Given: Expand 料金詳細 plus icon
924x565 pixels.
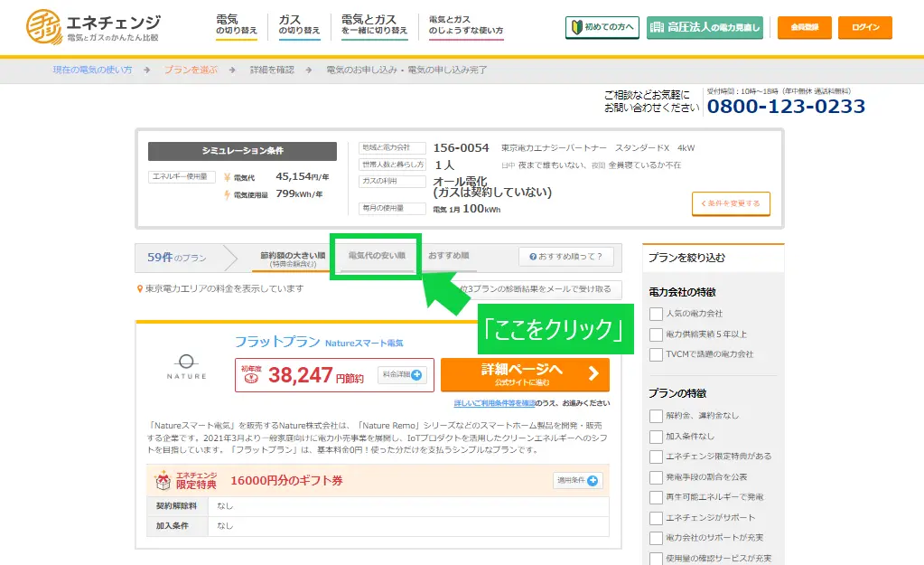Looking at the screenshot, I should click(x=416, y=374).
